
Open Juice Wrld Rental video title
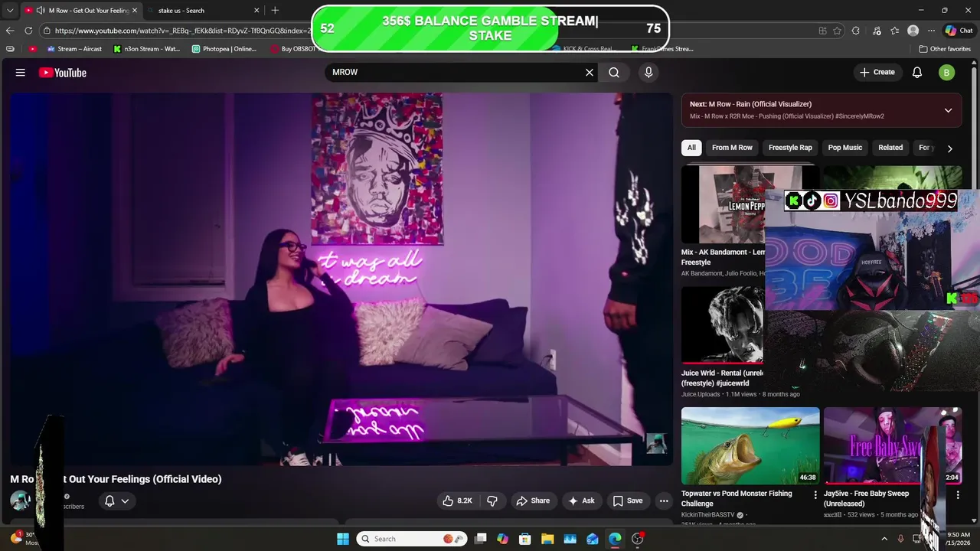tap(722, 378)
